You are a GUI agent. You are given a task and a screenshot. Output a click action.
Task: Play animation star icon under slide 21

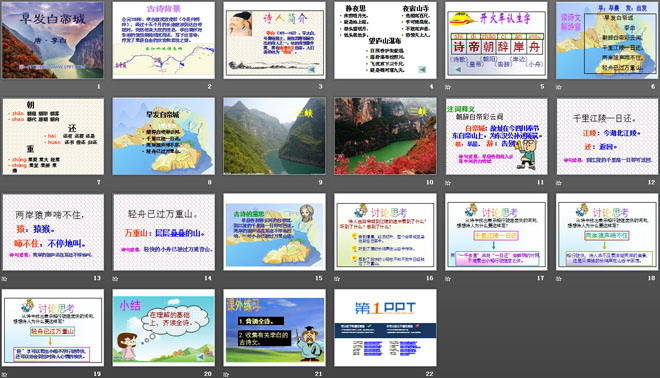point(226,374)
